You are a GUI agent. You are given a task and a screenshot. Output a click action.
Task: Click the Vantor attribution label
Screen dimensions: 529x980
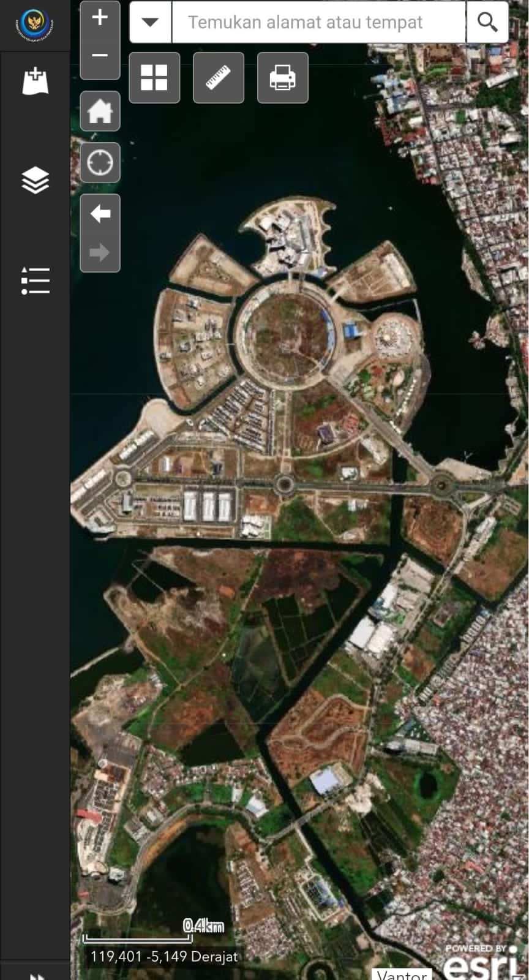coord(402,974)
